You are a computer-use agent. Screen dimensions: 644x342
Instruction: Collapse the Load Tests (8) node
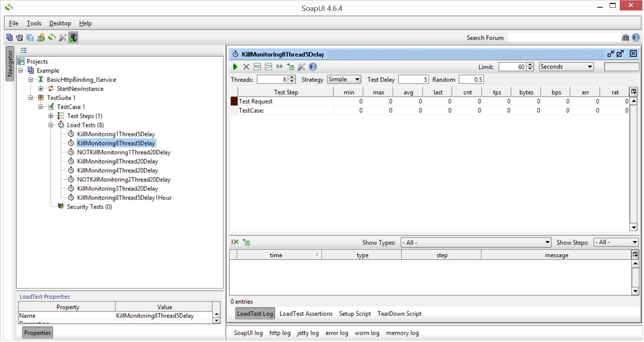pos(50,125)
